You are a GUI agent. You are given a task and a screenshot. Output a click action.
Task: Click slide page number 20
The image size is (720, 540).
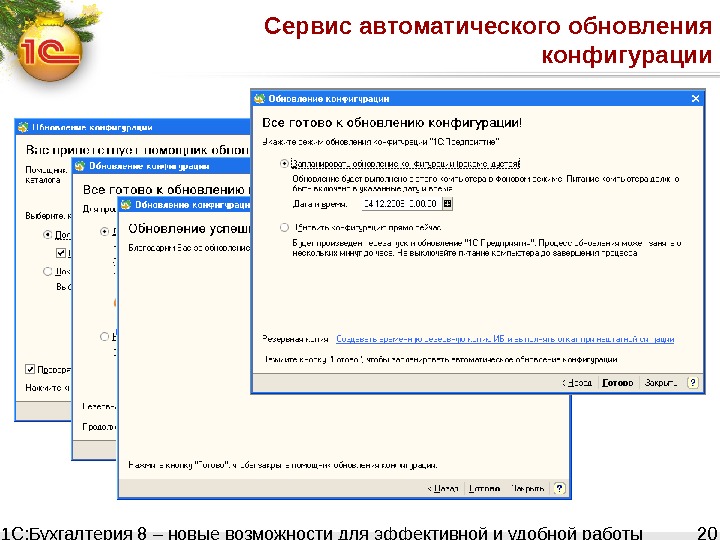tap(706, 533)
